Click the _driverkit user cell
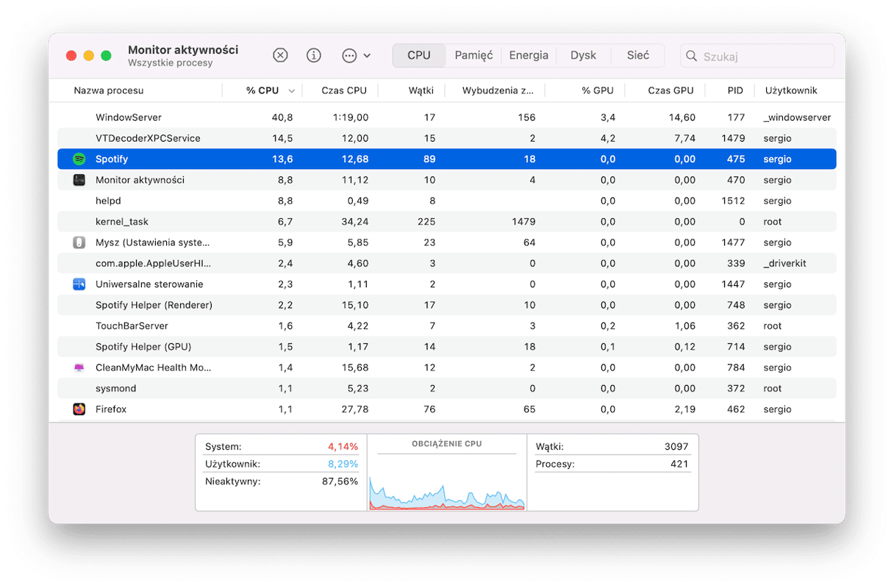Screen dimensions: 894x588 (x=784, y=263)
